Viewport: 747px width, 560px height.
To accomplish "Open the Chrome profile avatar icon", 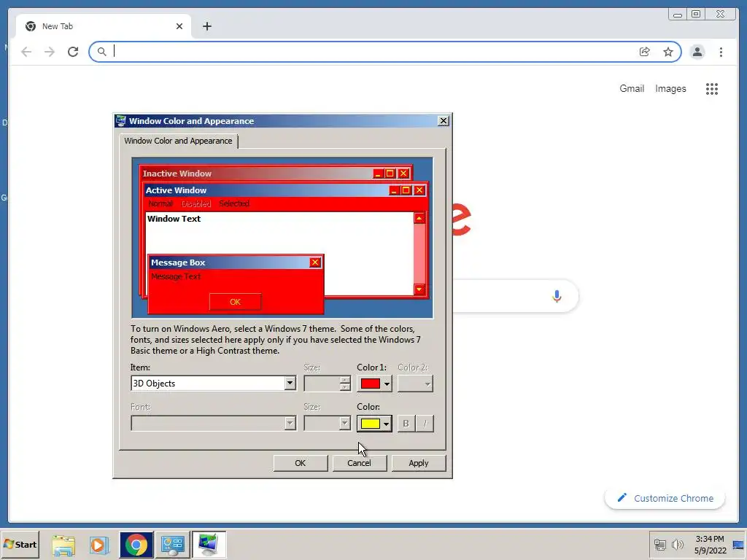I will point(697,52).
